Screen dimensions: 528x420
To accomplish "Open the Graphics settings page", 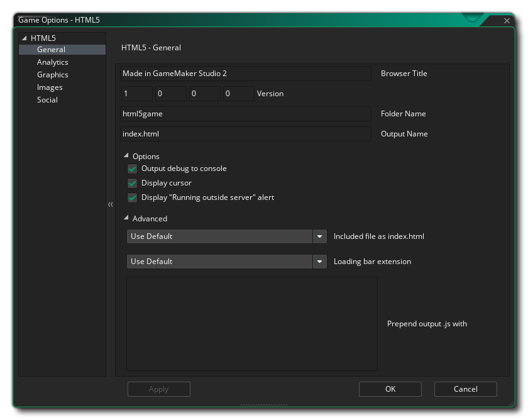I will [52, 74].
